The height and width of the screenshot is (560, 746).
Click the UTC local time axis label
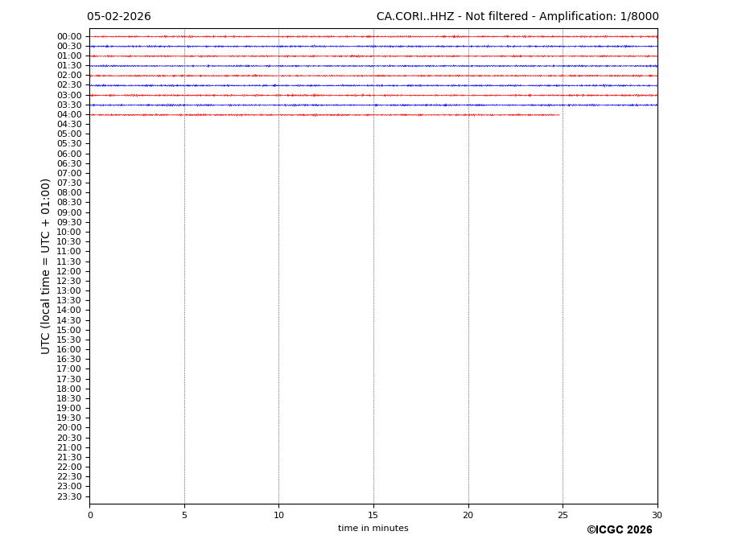coord(47,266)
